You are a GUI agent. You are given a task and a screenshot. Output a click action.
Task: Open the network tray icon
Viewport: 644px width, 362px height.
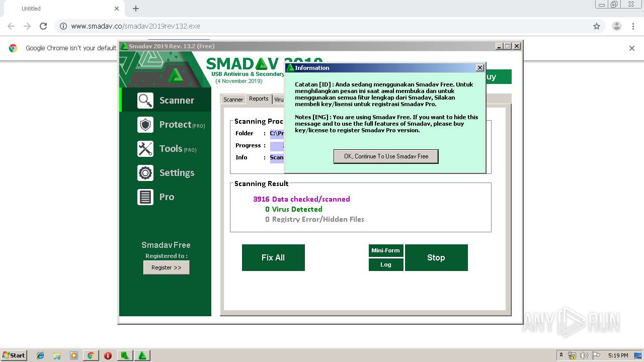572,355
